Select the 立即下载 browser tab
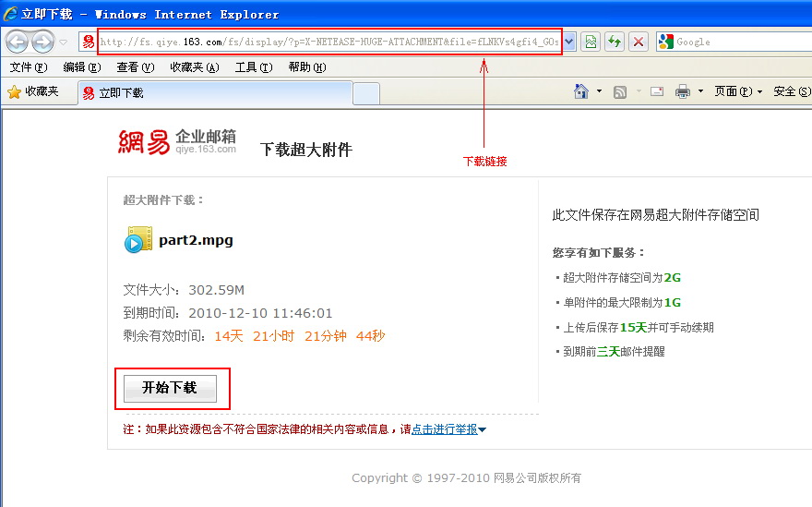This screenshot has width=812, height=507. [214, 92]
